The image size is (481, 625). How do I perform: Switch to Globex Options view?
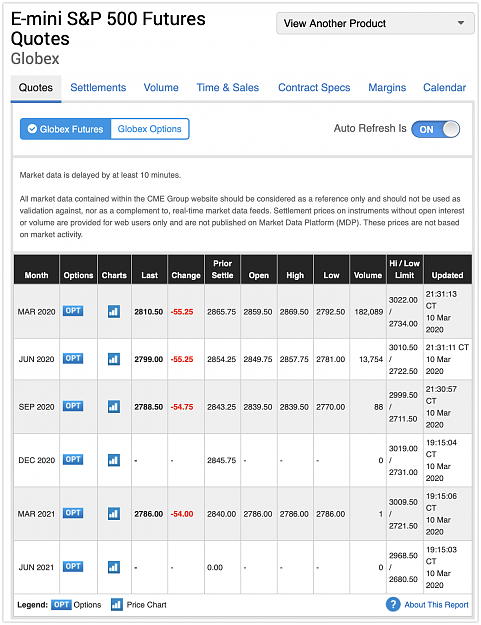[x=149, y=129]
